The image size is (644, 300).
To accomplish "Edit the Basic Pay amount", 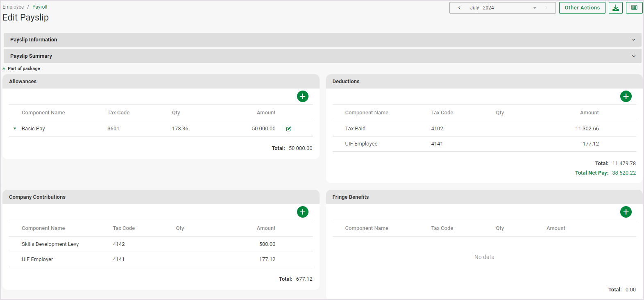I will click(288, 129).
